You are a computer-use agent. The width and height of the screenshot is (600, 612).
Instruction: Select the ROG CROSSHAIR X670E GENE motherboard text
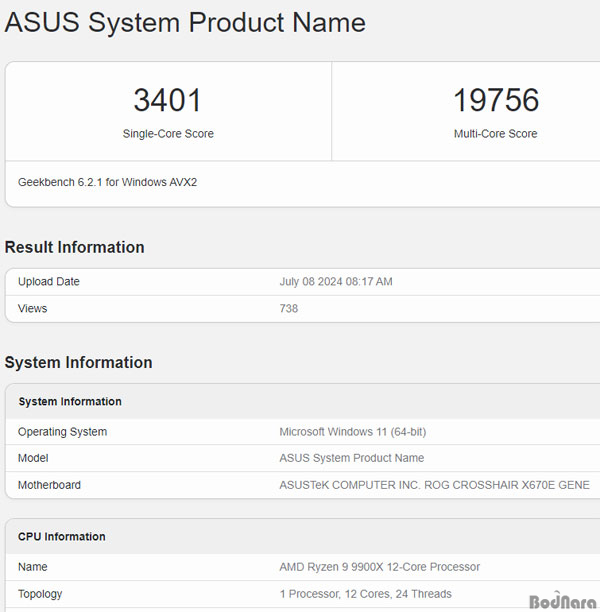pos(507,485)
